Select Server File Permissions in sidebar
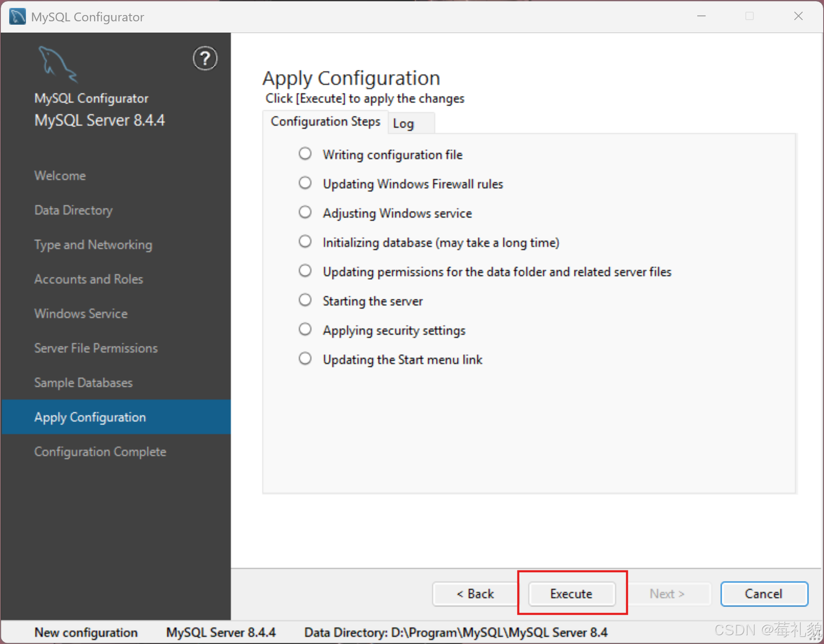Image resolution: width=824 pixels, height=644 pixels. (x=96, y=348)
